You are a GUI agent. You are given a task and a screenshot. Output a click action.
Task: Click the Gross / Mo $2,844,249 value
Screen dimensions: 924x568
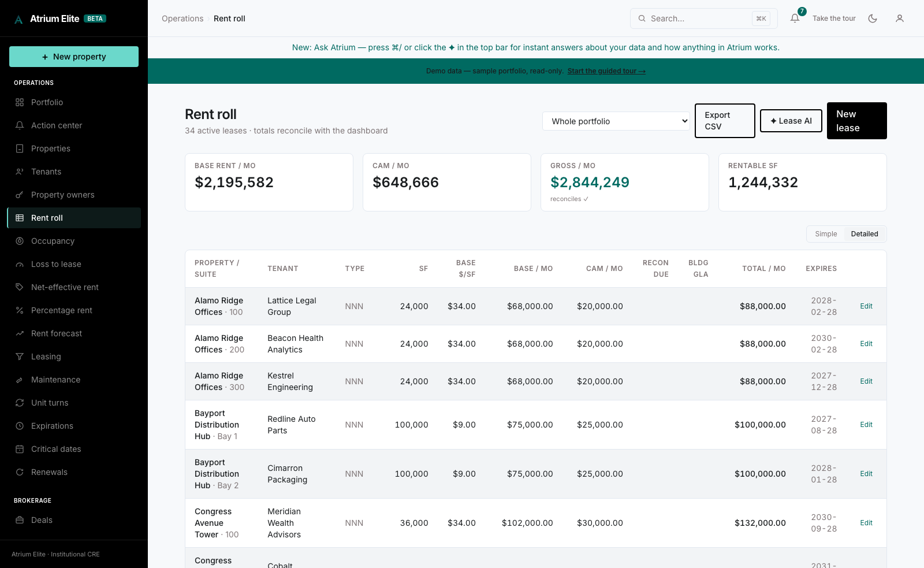[590, 183]
